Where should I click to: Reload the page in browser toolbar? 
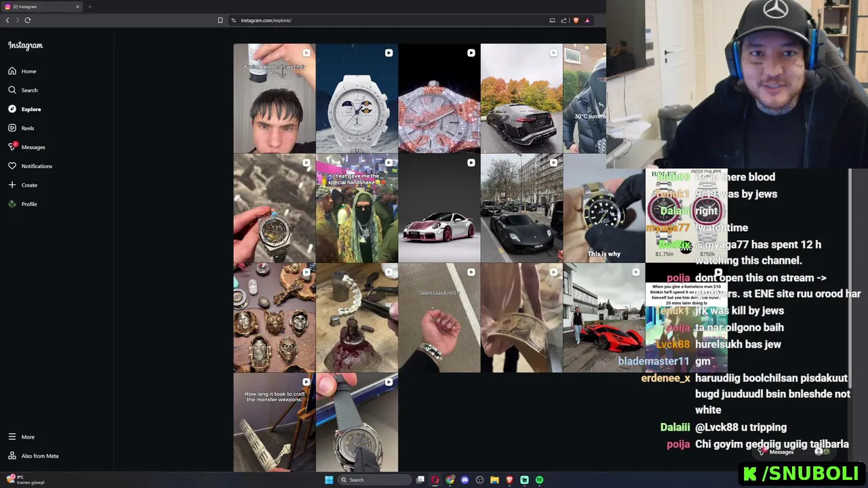coord(28,20)
